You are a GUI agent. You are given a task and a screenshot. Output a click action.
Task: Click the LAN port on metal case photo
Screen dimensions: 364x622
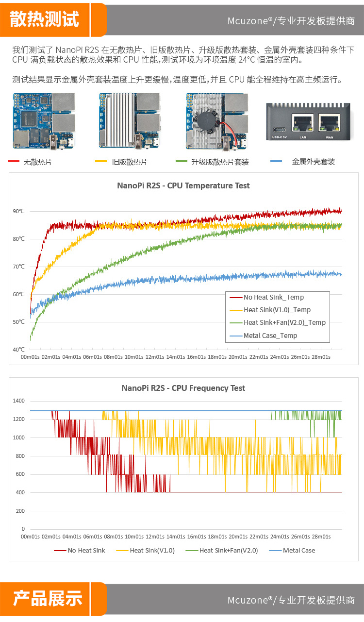click(302, 123)
